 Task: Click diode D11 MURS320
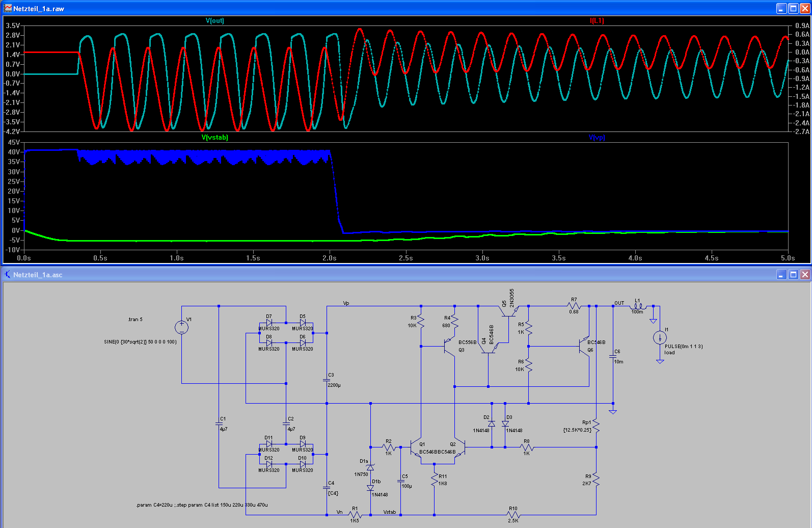[x=269, y=444]
